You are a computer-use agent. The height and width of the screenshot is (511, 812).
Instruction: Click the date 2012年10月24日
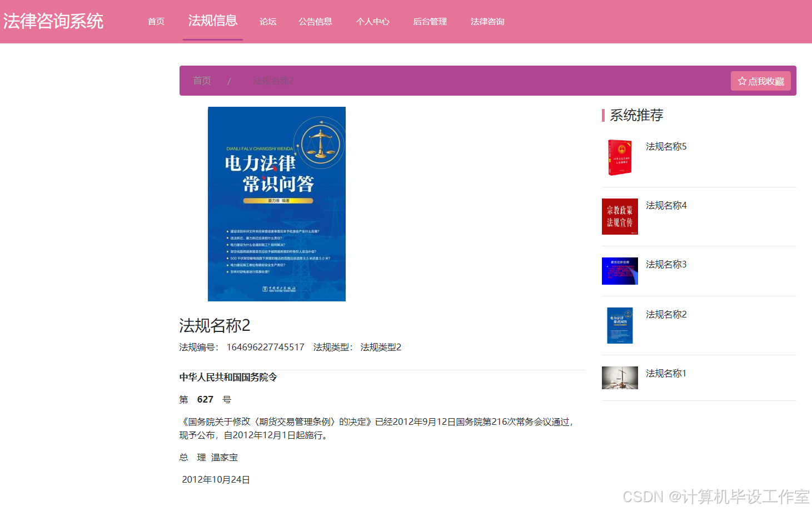(x=216, y=479)
